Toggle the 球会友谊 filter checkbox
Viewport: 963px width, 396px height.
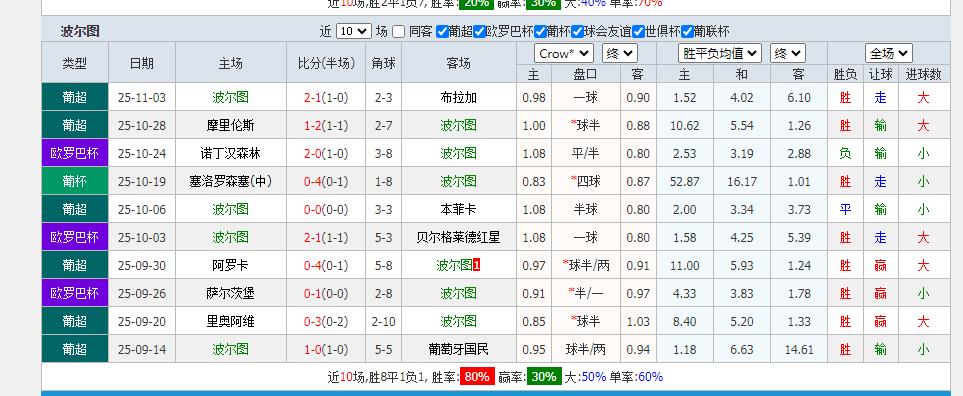(577, 31)
